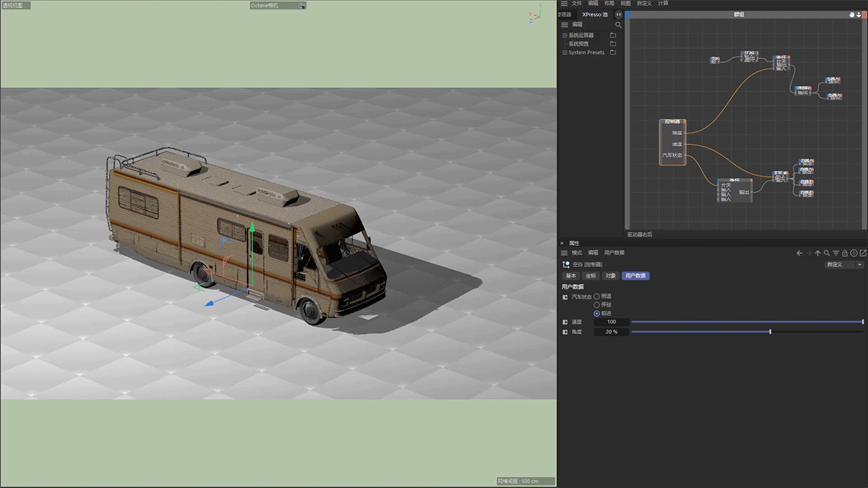Screen dimensions: 868x488
Task: Open the XPresso pool hamburger menu
Action: pyautogui.click(x=564, y=24)
